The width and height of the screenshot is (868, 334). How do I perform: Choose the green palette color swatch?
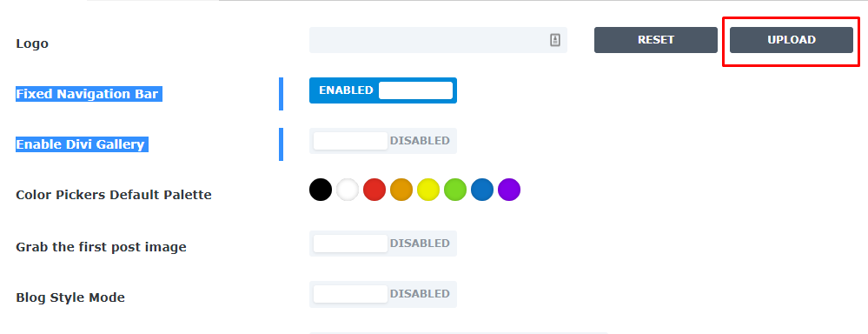455,190
